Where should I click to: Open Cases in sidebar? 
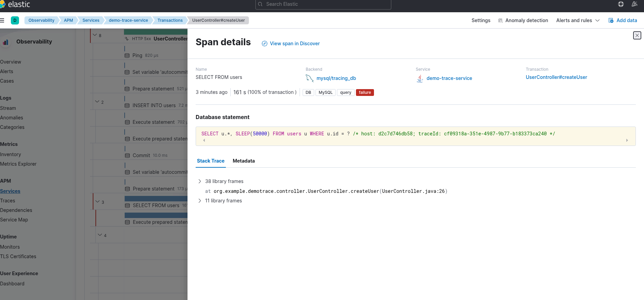click(x=7, y=81)
